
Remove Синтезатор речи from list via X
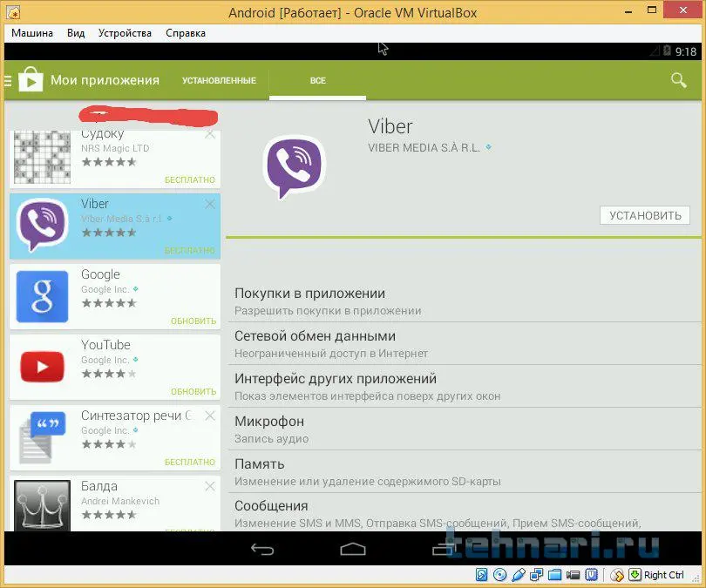210,416
